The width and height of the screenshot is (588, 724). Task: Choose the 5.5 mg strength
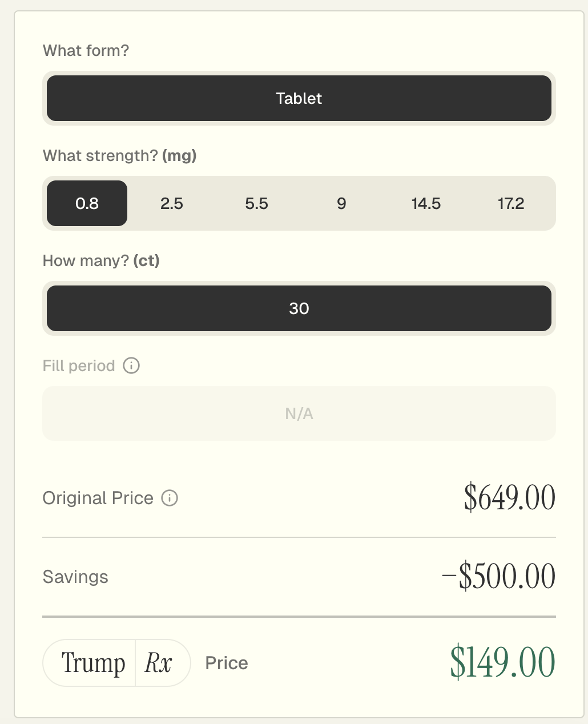click(256, 203)
